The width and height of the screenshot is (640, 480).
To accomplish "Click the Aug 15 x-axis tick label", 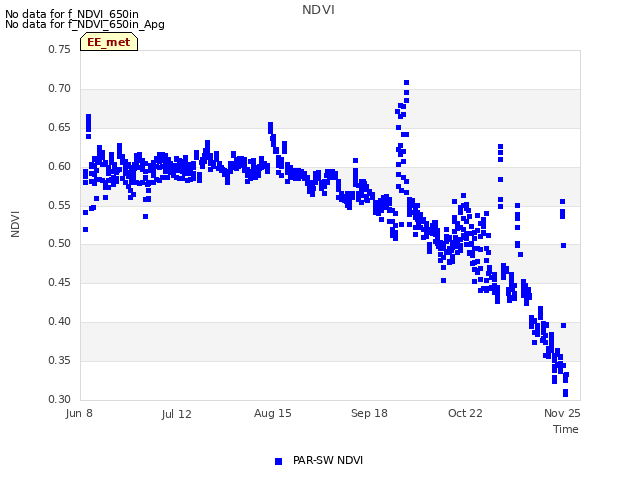I will pyautogui.click(x=273, y=413).
